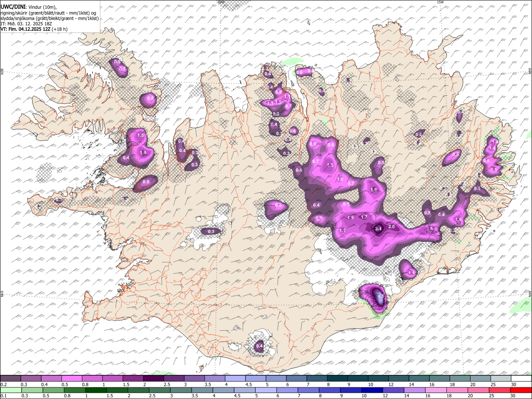Click the '0.4' value on the southern coastal glacier

tap(259, 346)
